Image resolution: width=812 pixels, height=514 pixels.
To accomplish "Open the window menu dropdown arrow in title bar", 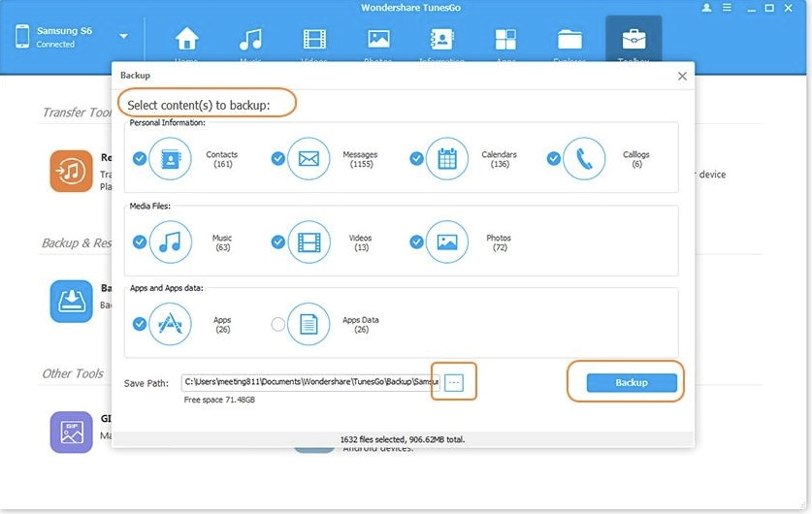I will pyautogui.click(x=728, y=8).
